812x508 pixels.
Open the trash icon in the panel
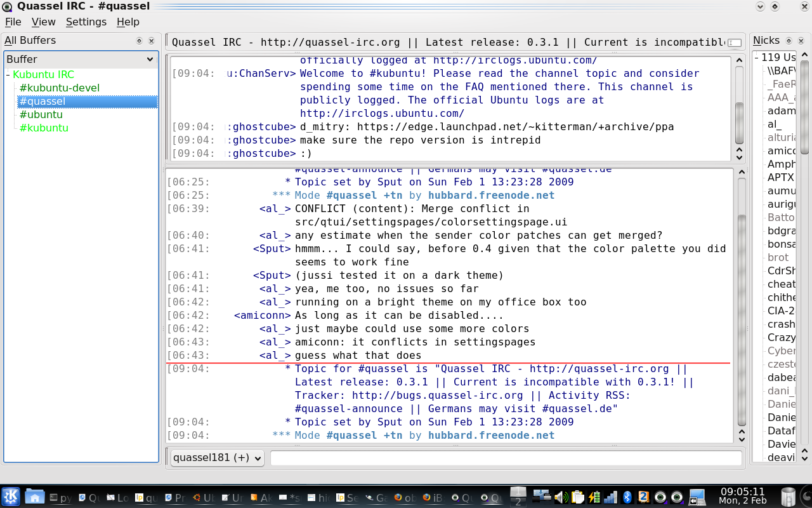click(x=789, y=497)
